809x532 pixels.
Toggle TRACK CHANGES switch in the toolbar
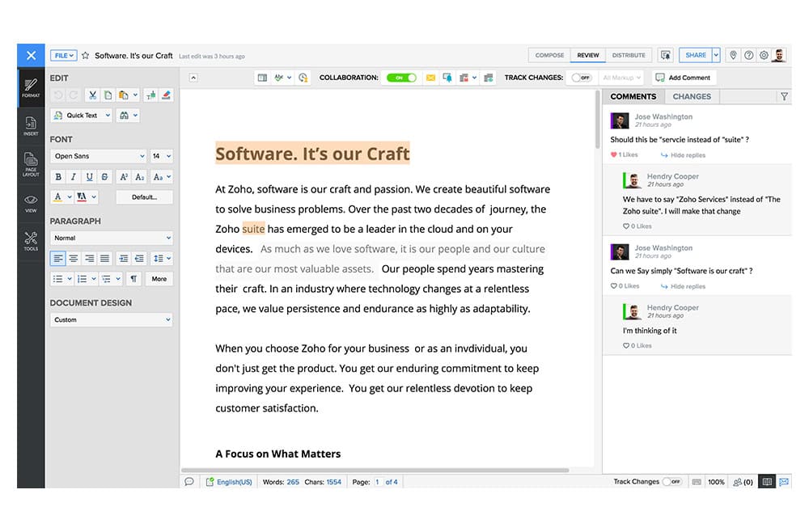[582, 78]
